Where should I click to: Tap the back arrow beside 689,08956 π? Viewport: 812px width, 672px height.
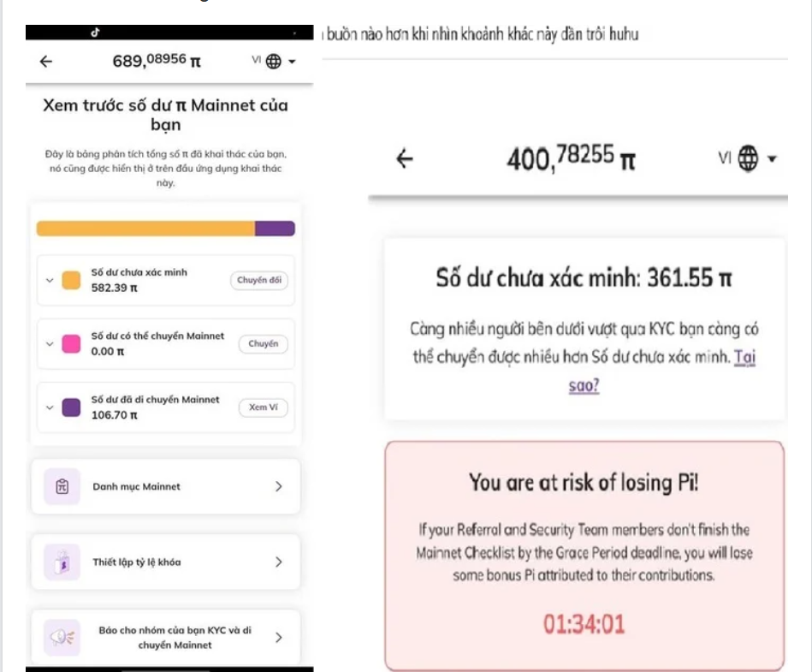coord(46,62)
